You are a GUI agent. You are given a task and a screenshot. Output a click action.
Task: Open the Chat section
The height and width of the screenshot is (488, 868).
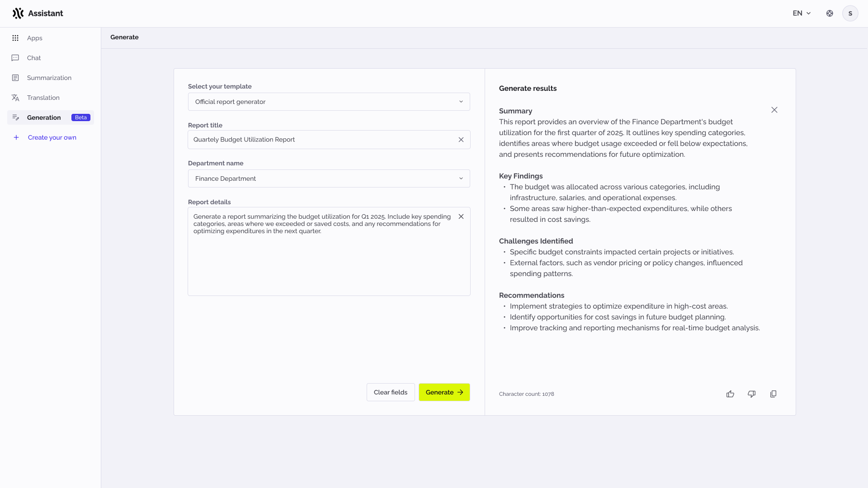point(34,58)
